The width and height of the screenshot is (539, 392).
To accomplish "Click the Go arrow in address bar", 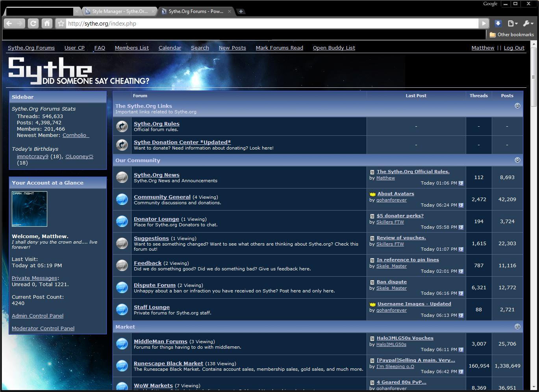I will point(484,24).
